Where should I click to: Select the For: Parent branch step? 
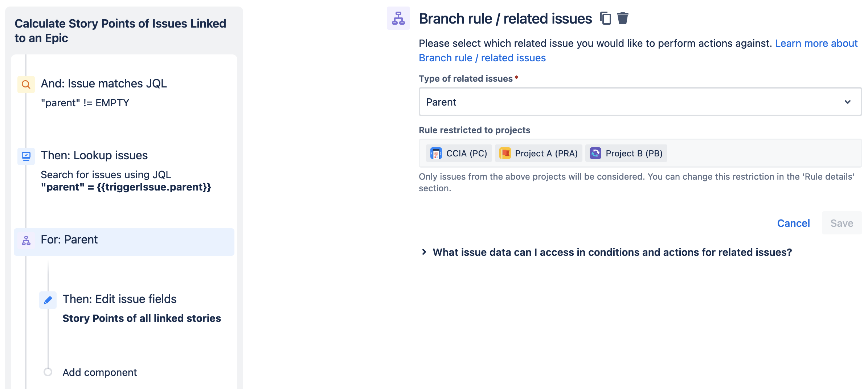point(124,242)
